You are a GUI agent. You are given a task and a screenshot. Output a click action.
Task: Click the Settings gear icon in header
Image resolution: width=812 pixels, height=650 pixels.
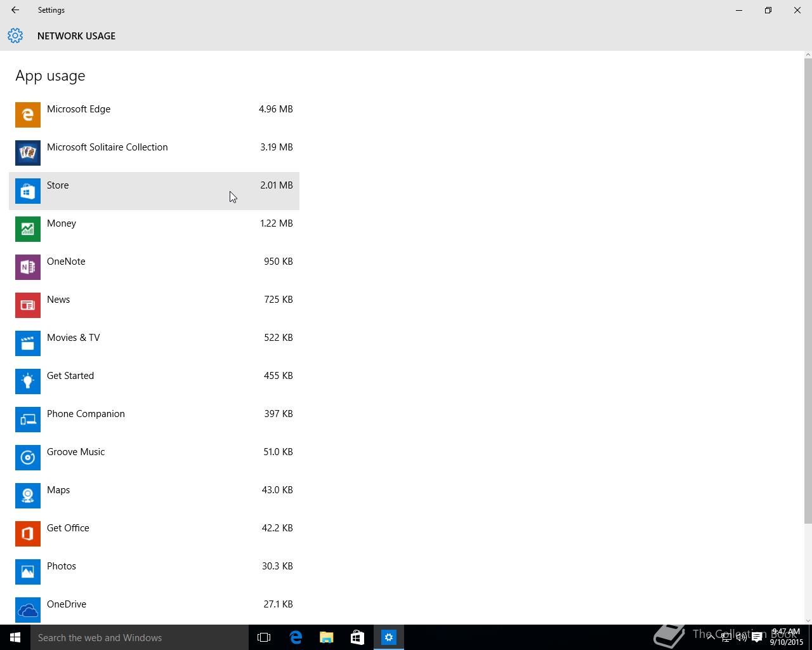tap(15, 36)
